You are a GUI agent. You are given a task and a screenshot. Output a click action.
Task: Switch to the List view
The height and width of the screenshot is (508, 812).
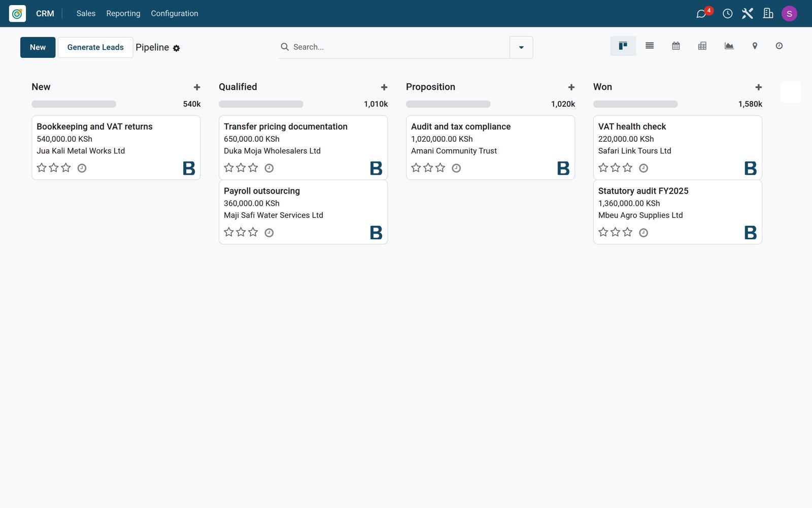[x=649, y=46]
